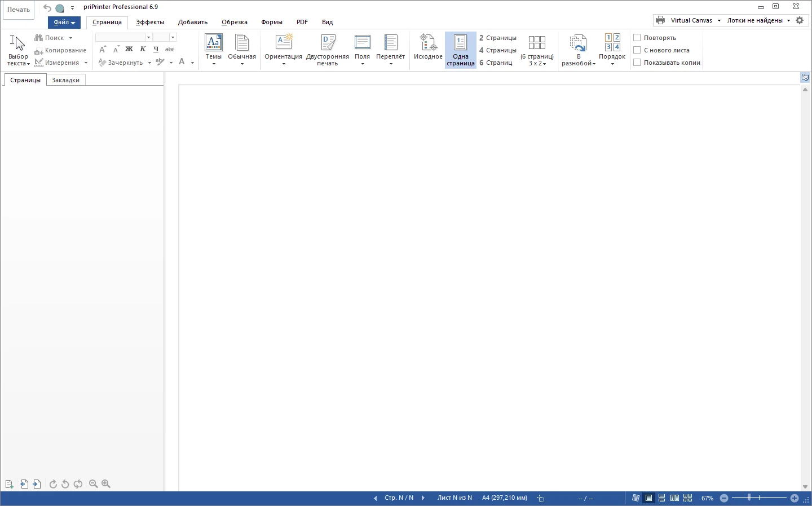The width and height of the screenshot is (812, 506).
Task: Tick the С нового листа checkbox
Action: pos(637,50)
